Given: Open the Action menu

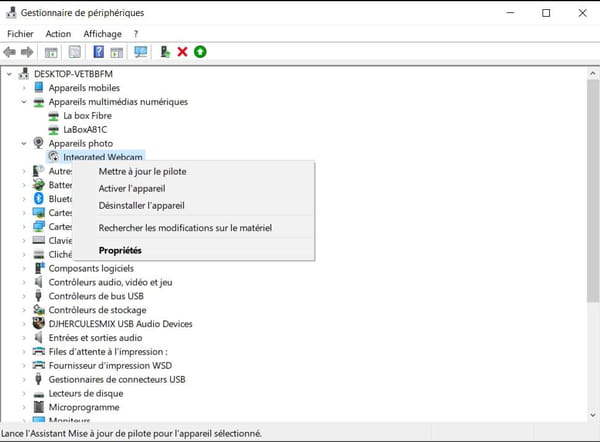Looking at the screenshot, I should pos(58,34).
